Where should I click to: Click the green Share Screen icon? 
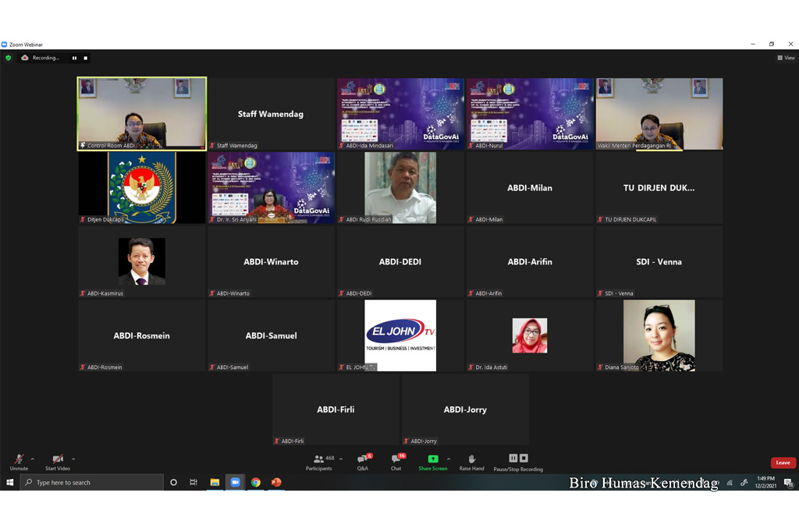coord(432,459)
